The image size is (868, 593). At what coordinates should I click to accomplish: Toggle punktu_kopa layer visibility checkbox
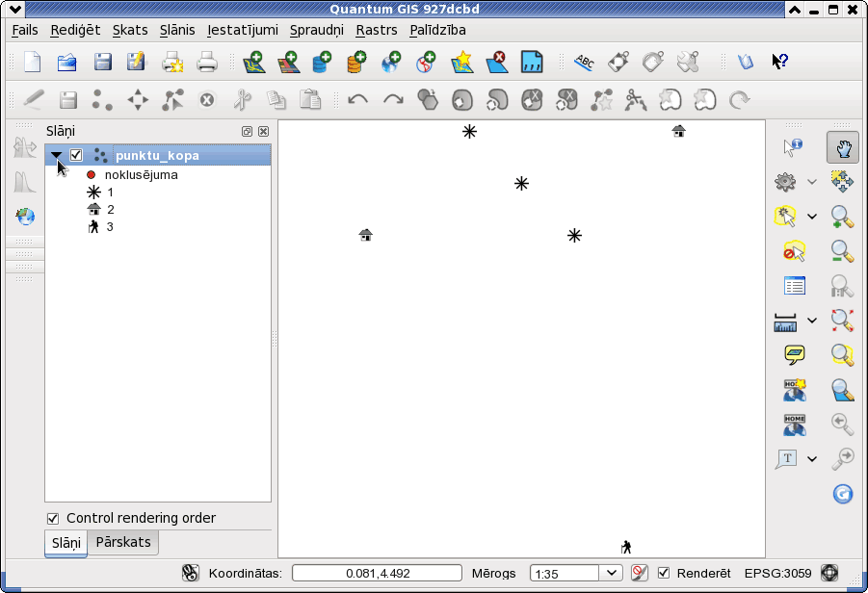[x=76, y=155]
